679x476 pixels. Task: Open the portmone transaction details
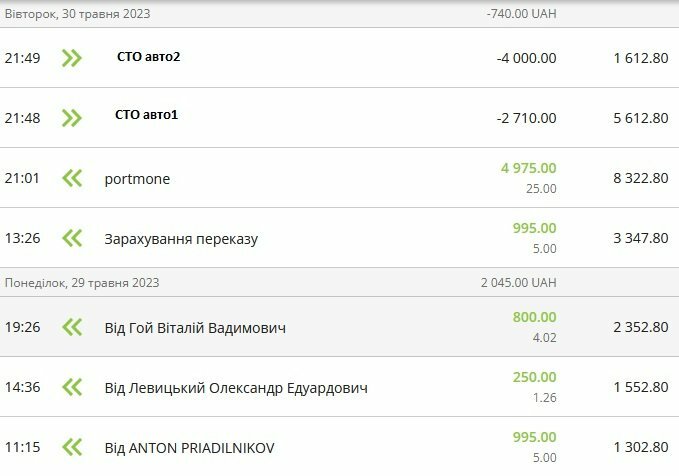[x=137, y=179]
